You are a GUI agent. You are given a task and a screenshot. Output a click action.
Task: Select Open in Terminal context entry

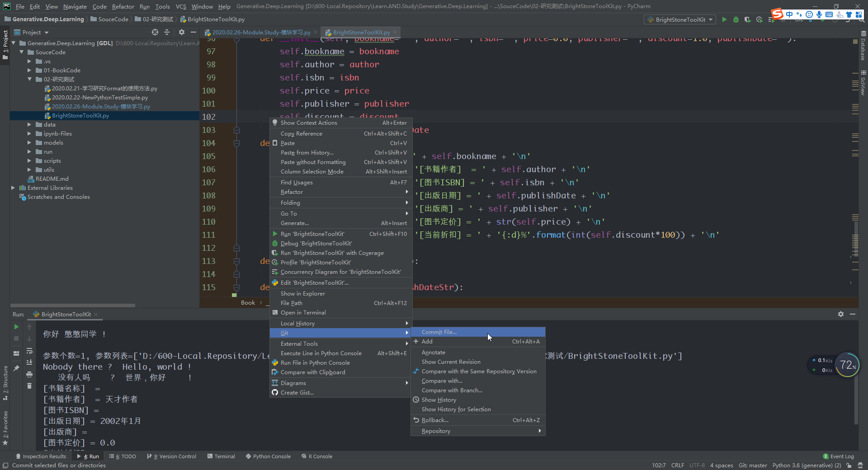[341, 313]
